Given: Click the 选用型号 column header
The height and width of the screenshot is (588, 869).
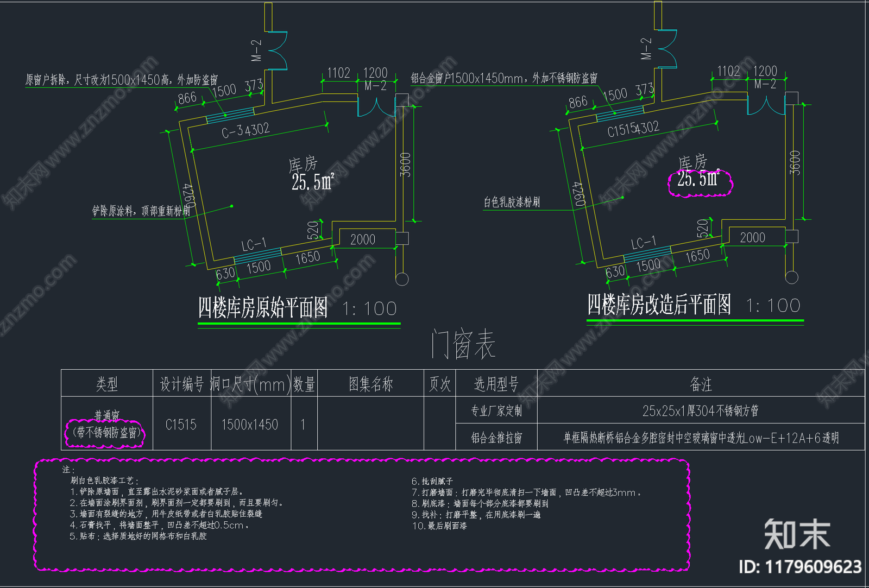Looking at the screenshot, I should (496, 384).
